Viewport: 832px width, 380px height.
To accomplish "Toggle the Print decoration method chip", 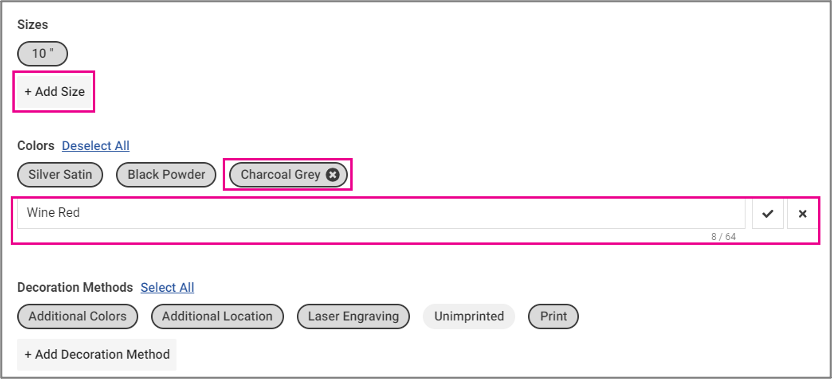I will [553, 316].
